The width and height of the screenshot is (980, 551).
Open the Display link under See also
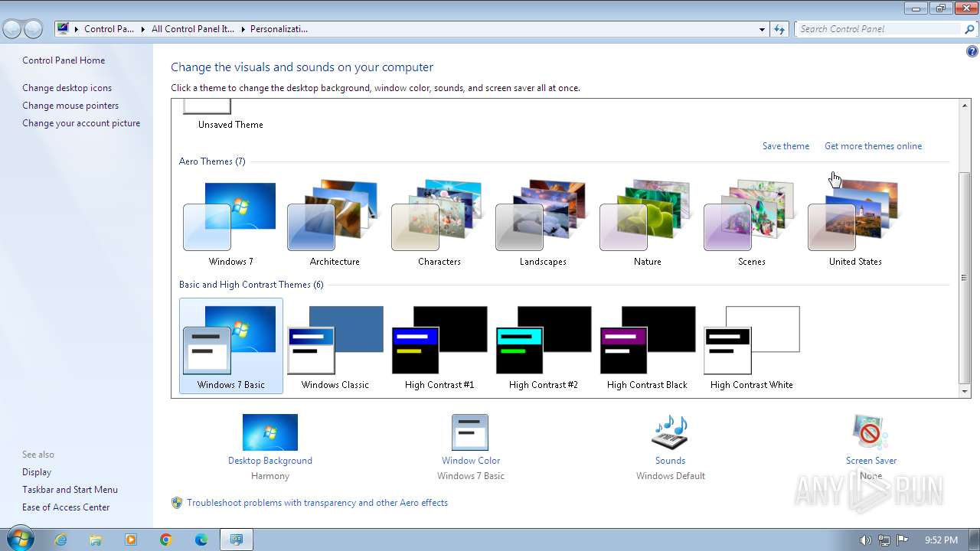click(x=37, y=472)
